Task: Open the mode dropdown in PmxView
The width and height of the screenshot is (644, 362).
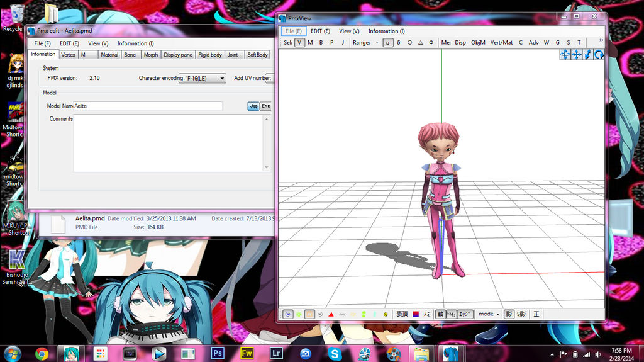Action: point(489,314)
